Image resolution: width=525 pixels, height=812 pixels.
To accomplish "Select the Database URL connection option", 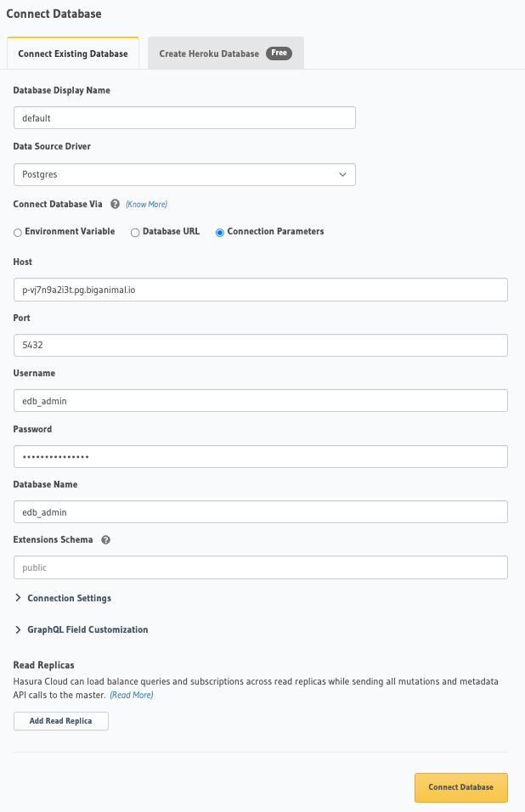I will tap(134, 231).
